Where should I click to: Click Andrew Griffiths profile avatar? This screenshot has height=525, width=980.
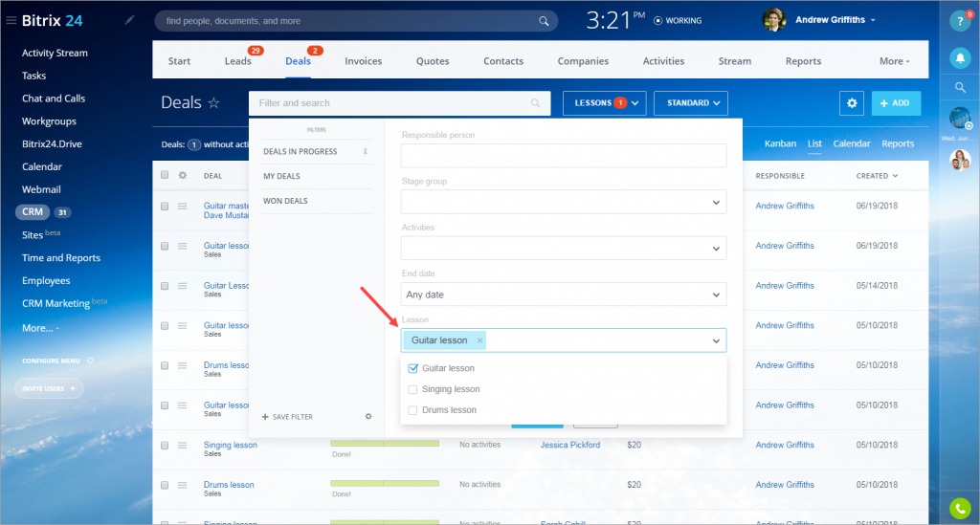[773, 20]
